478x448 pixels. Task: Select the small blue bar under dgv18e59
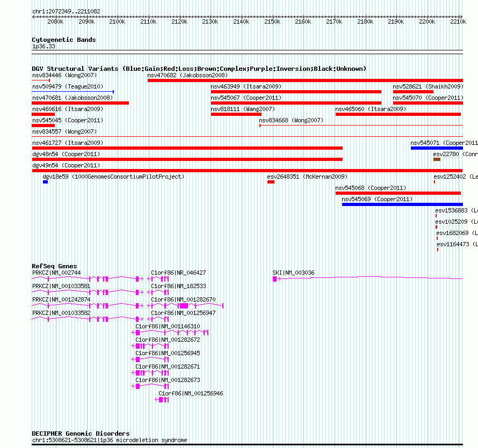tap(46, 182)
